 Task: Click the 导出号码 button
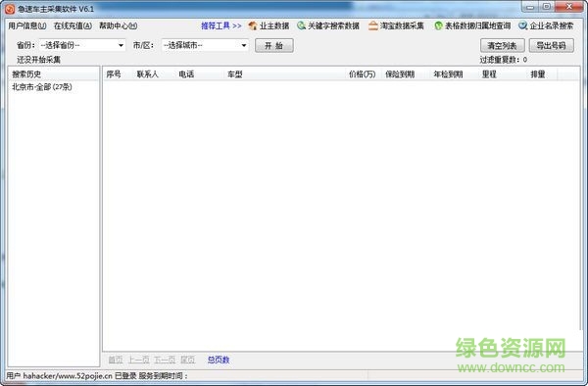click(551, 46)
